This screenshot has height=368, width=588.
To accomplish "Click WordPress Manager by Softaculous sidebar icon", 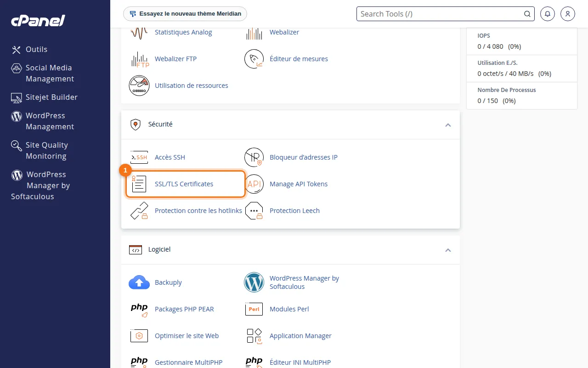I will click(x=17, y=175).
